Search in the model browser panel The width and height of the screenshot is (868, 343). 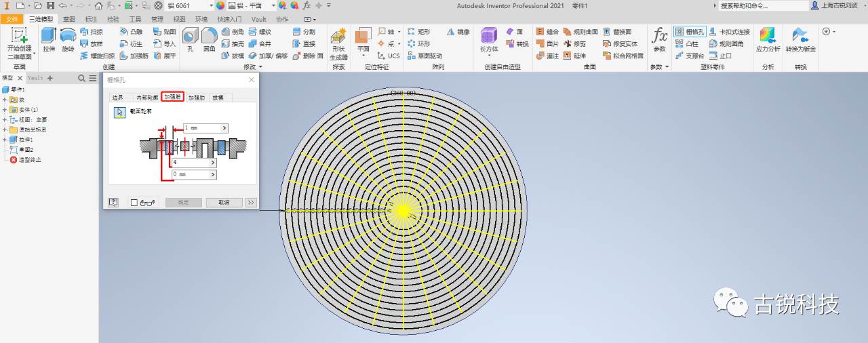tap(81, 79)
